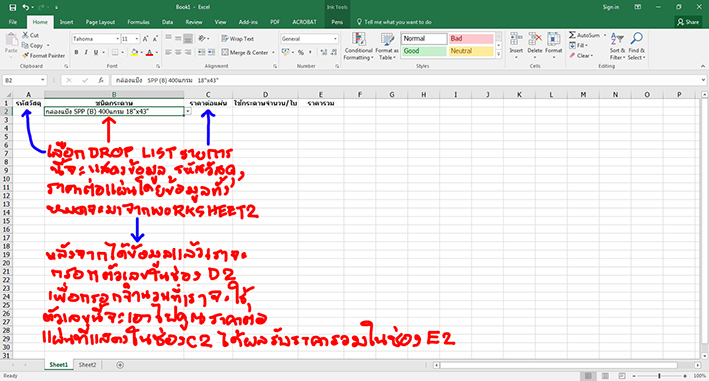Open the Tahoma font name dropdown
Viewport: 709px width, 381px height.
[x=118, y=39]
